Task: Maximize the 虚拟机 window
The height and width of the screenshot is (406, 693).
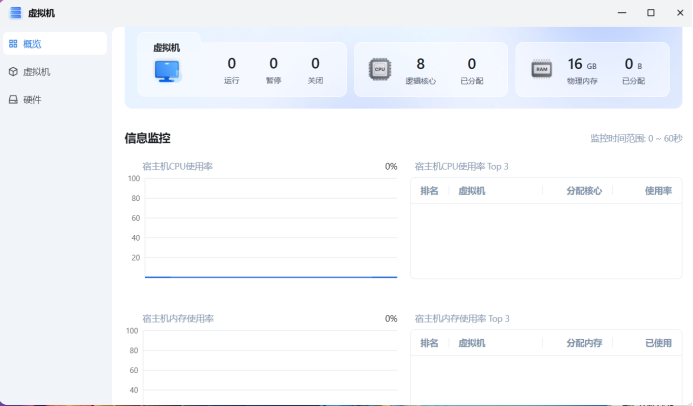Action: pos(651,13)
